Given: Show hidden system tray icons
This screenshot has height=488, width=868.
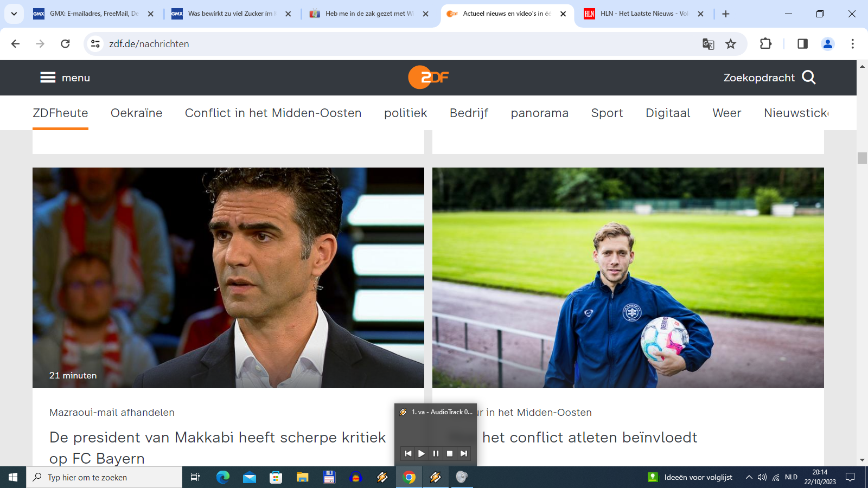Looking at the screenshot, I should [749, 477].
